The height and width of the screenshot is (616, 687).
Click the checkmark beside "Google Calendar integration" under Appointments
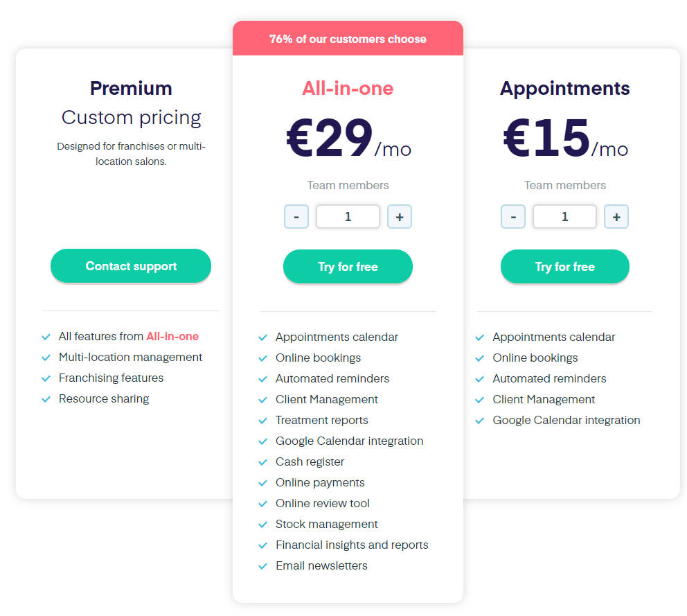pyautogui.click(x=480, y=420)
